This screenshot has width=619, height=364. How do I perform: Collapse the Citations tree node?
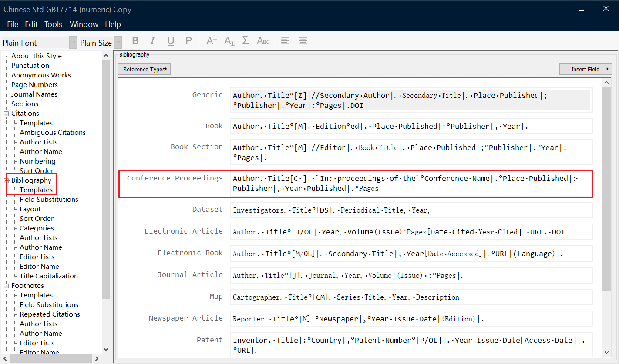click(7, 114)
